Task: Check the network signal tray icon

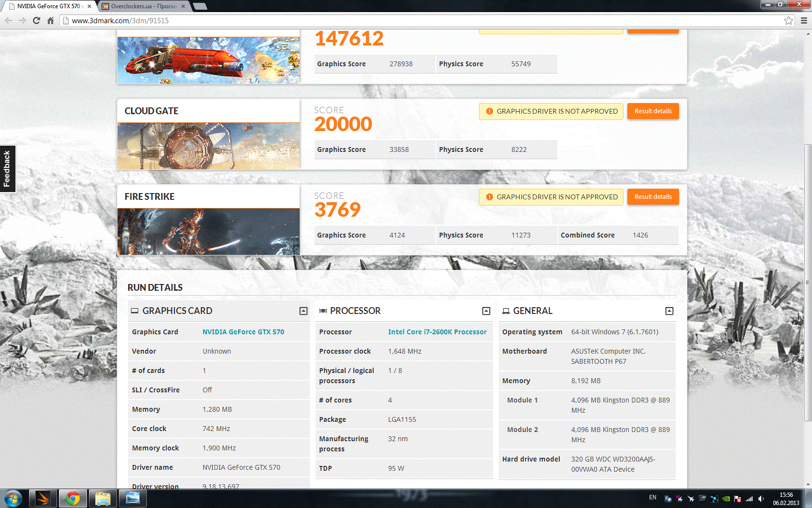Action: 749,499
